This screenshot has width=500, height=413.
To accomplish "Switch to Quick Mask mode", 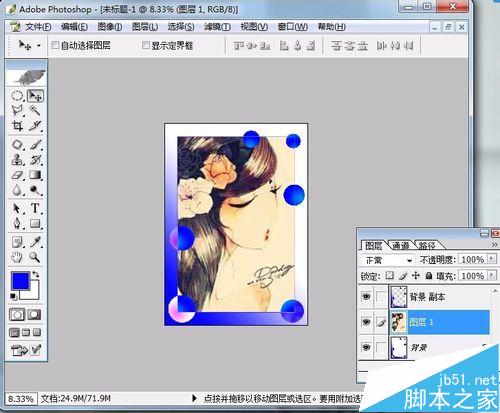I will (35, 315).
